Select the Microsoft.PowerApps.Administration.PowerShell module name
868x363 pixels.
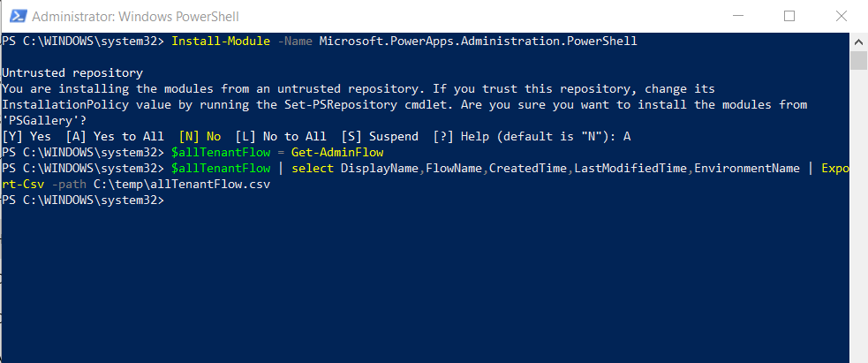coord(479,42)
